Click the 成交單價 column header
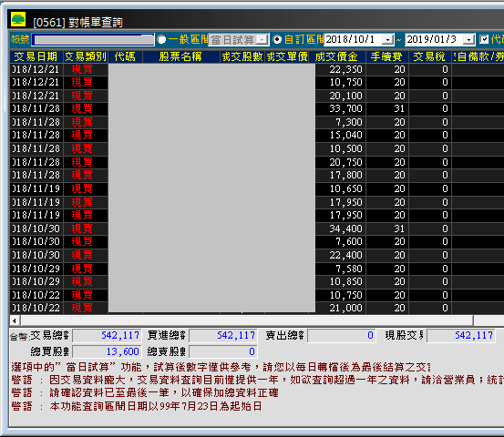Image resolution: width=504 pixels, height=437 pixels. pos(287,56)
